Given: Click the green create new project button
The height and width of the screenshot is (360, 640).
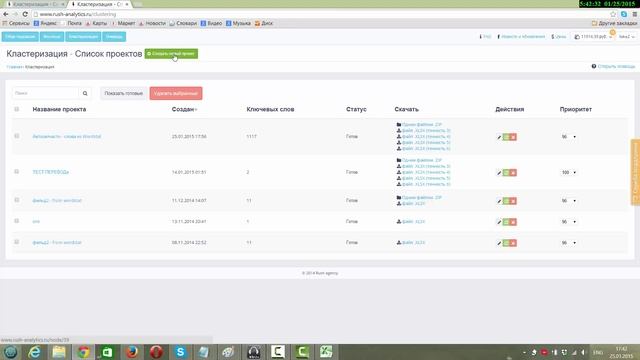Looking at the screenshot, I should click(x=171, y=53).
